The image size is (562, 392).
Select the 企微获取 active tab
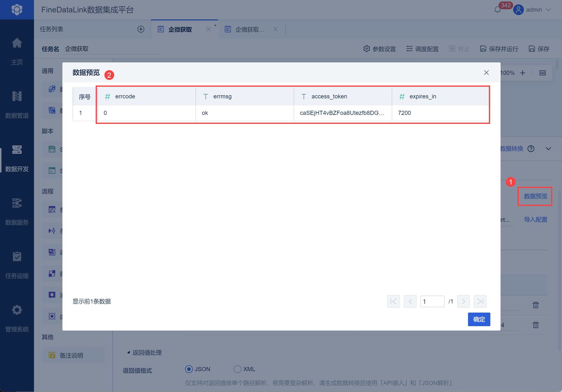pyautogui.click(x=180, y=30)
